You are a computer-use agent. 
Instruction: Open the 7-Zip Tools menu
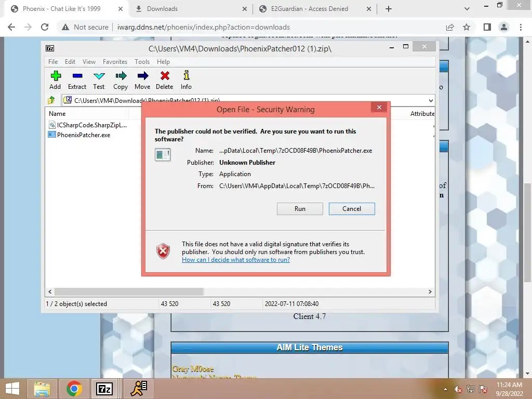point(142,62)
